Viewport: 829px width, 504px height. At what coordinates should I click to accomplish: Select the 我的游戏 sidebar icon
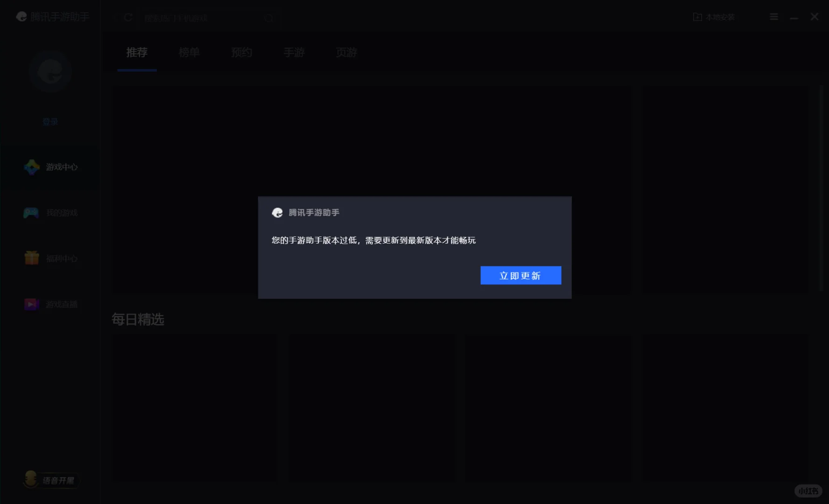(31, 212)
